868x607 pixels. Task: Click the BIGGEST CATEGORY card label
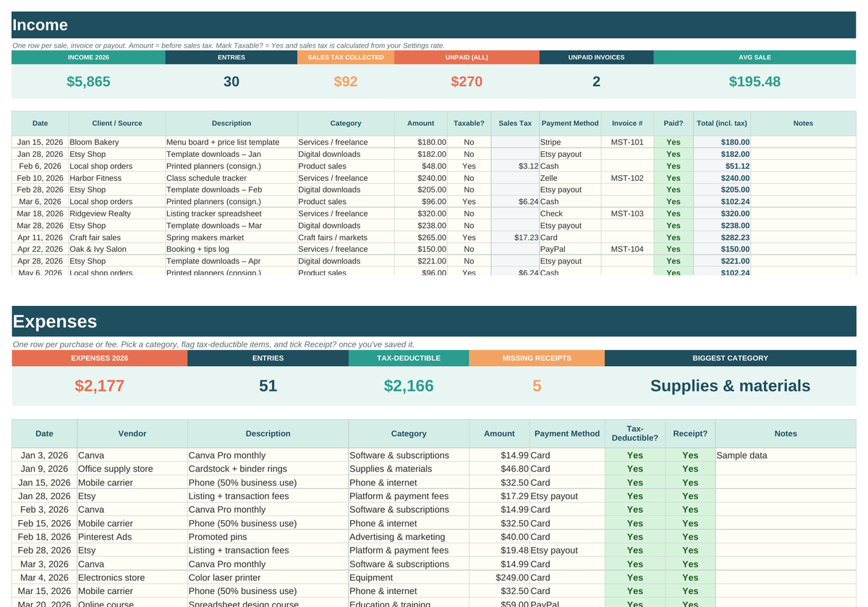731,358
